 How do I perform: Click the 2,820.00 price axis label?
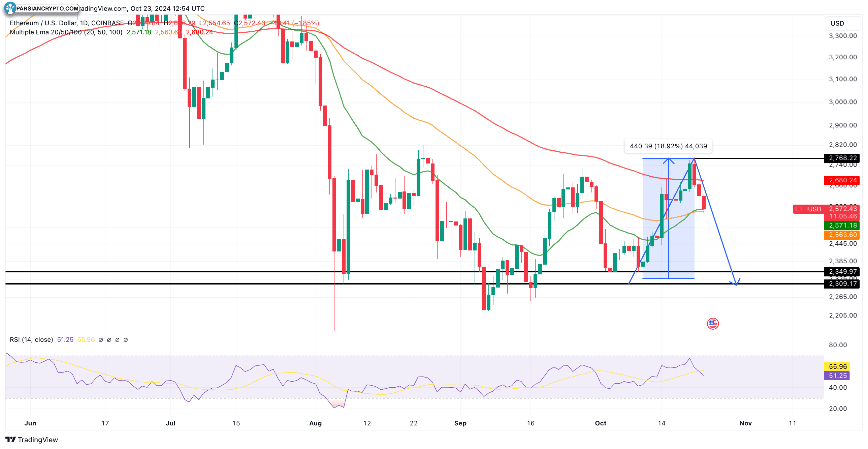pyautogui.click(x=843, y=145)
